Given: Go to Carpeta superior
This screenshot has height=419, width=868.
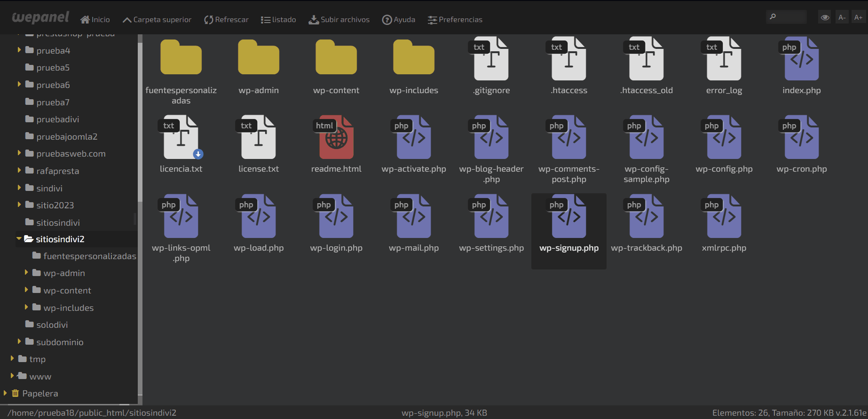Looking at the screenshot, I should point(157,20).
